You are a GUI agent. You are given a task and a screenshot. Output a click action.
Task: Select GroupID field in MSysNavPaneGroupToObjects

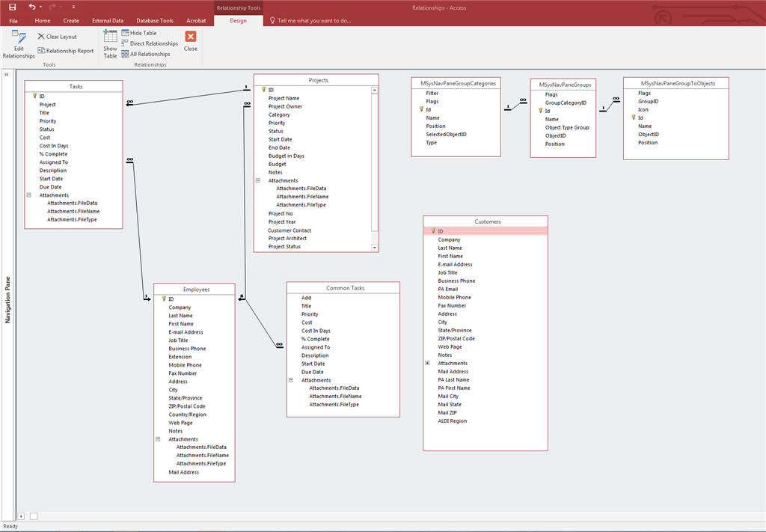[x=649, y=101]
